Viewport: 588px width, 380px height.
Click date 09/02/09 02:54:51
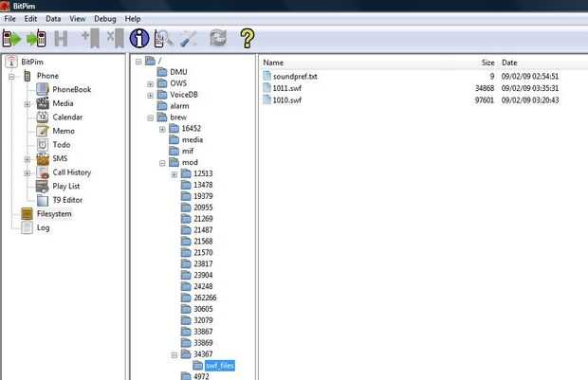[530, 76]
